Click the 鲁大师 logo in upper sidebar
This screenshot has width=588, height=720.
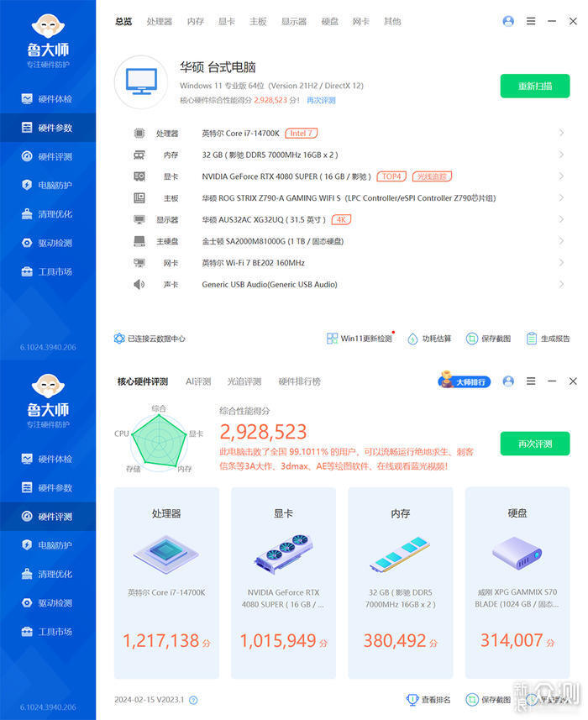click(48, 40)
